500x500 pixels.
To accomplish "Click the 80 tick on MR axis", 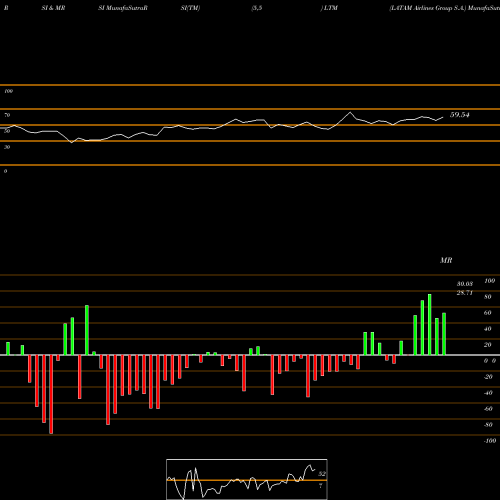I will click(488, 297).
